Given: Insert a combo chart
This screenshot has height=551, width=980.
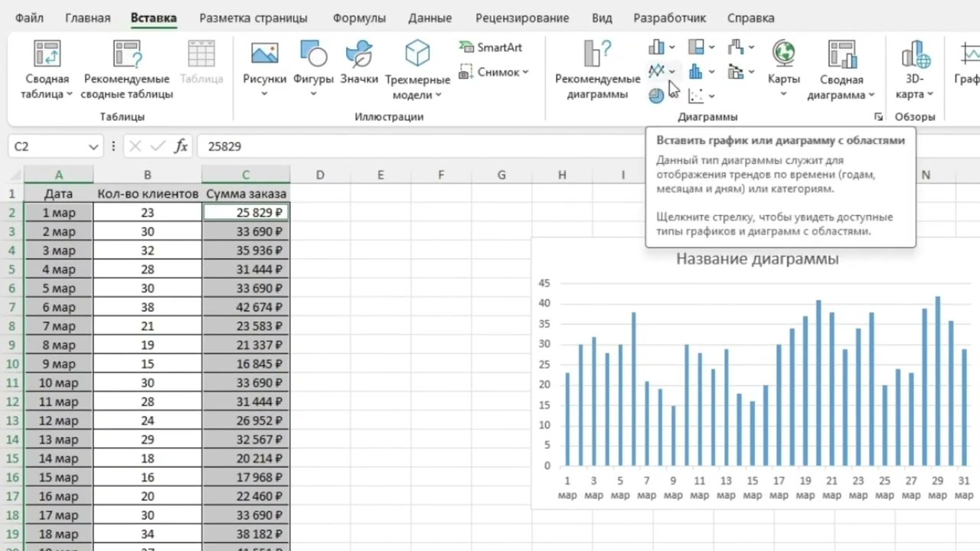Looking at the screenshot, I should [x=741, y=72].
